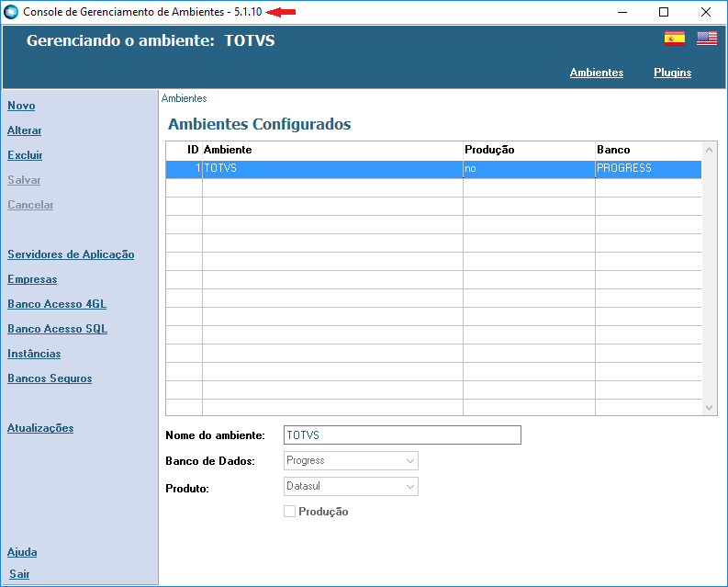The width and height of the screenshot is (728, 587).
Task: Open the Ajuda link
Action: (x=22, y=552)
